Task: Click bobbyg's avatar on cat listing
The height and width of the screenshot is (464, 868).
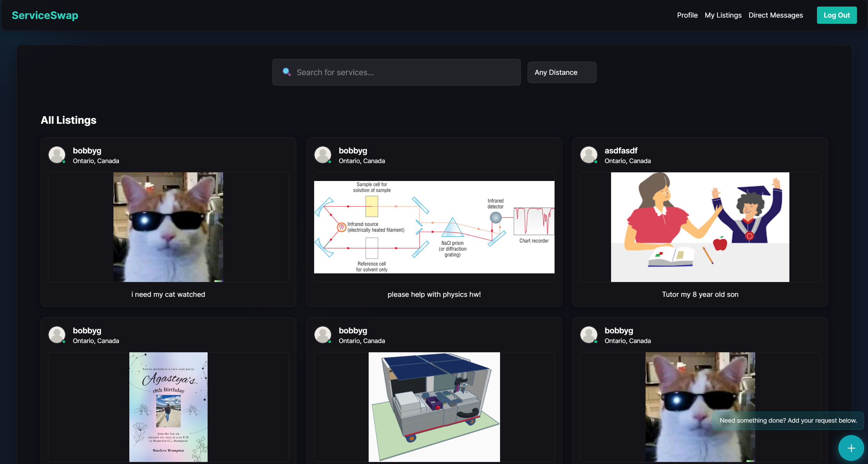Action: click(x=57, y=155)
